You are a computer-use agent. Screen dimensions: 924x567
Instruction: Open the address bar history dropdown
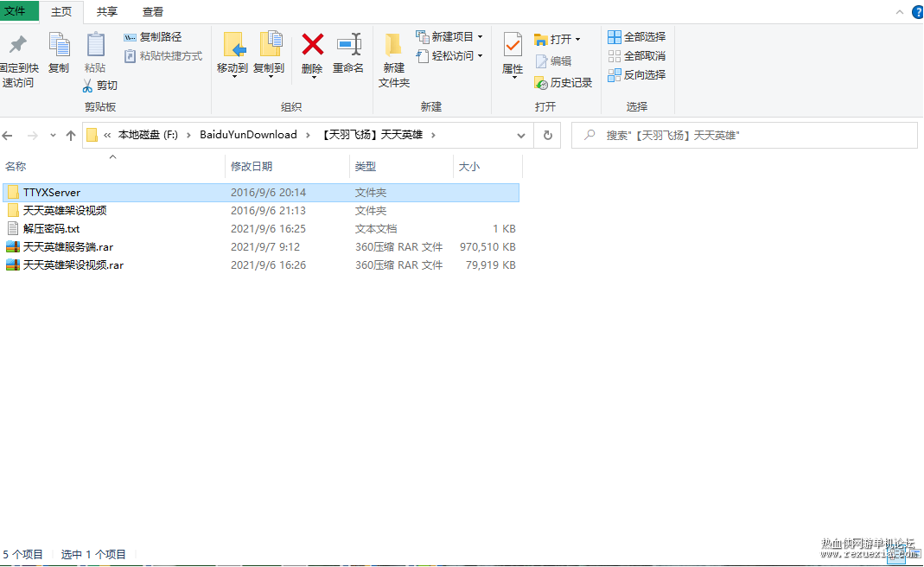tap(521, 136)
